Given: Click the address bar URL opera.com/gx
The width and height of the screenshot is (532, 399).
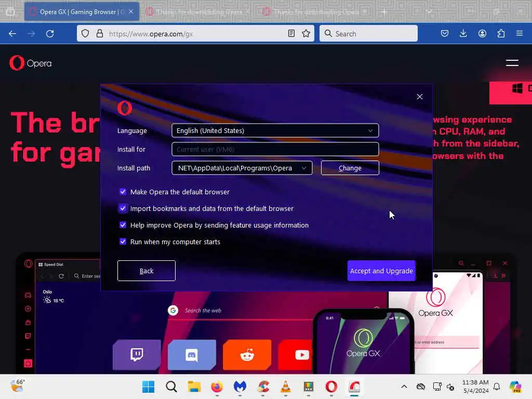Looking at the screenshot, I should point(151,34).
